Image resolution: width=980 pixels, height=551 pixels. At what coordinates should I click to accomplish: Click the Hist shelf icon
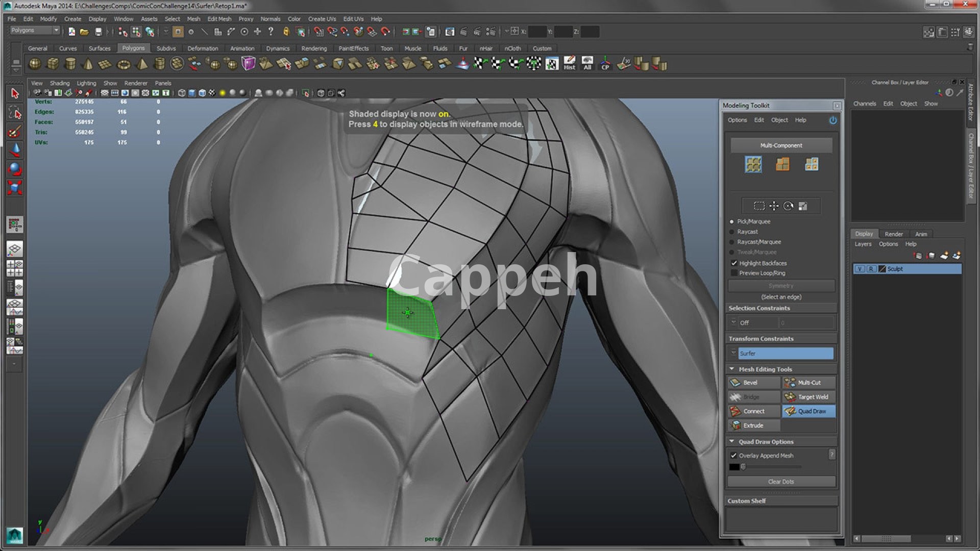tap(569, 63)
